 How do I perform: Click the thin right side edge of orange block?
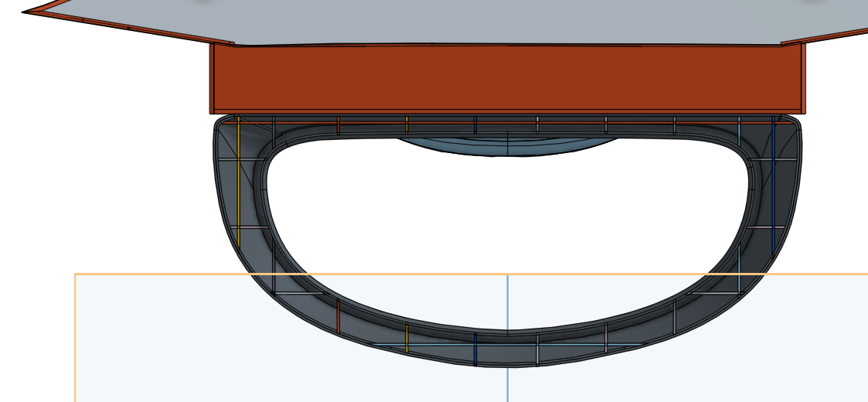803,77
